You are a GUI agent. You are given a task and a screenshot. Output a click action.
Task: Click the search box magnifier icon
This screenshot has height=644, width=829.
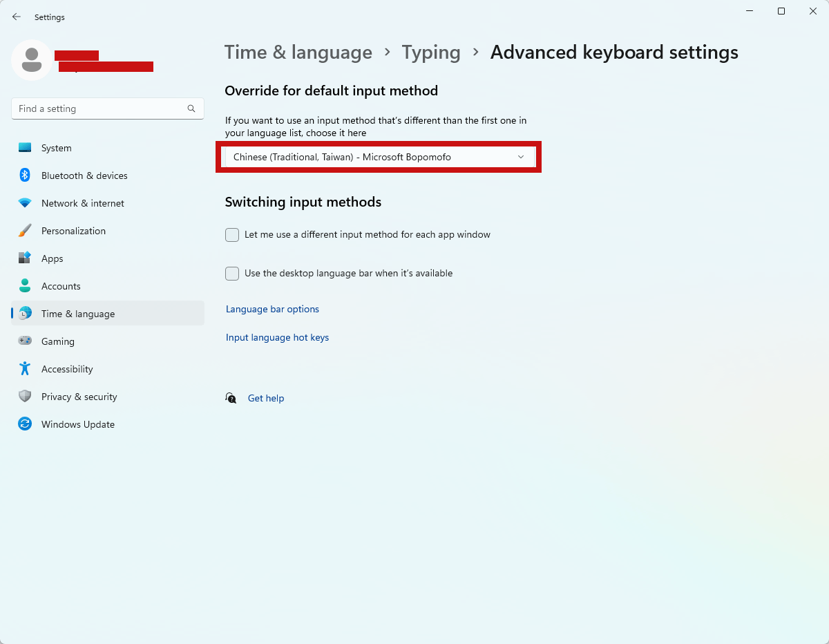(x=191, y=108)
